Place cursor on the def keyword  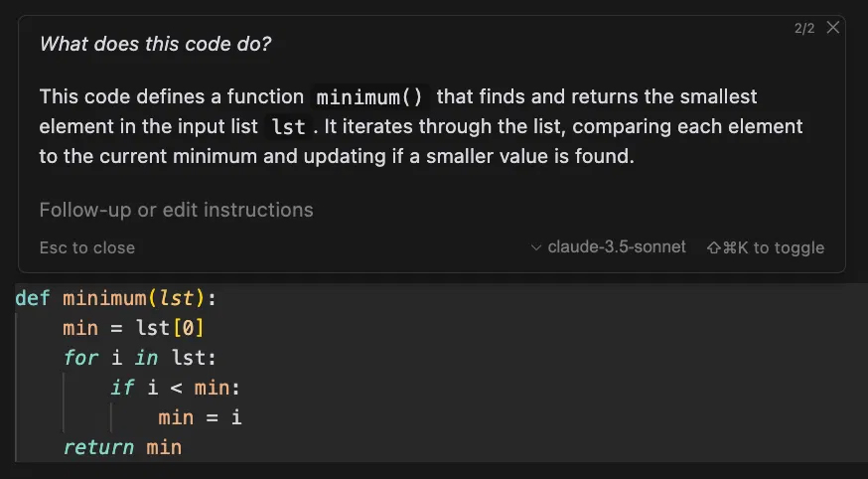(x=32, y=298)
